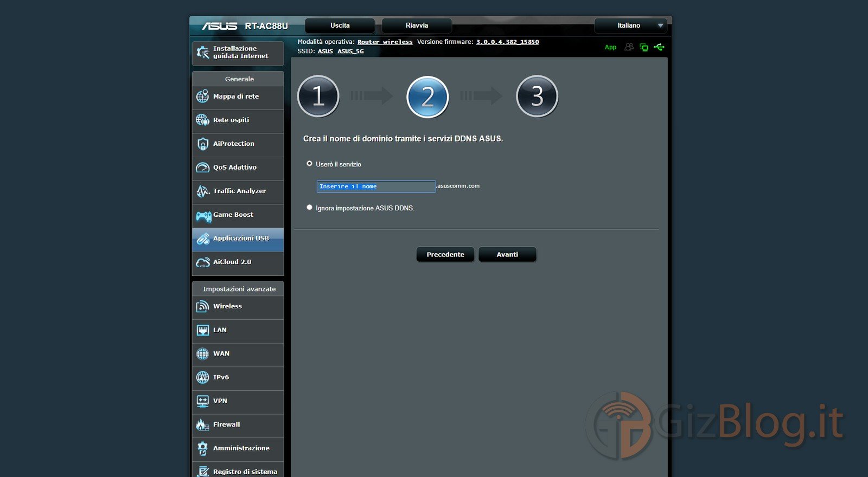Open Amministrazione settings label
The image size is (868, 477).
pos(241,448)
